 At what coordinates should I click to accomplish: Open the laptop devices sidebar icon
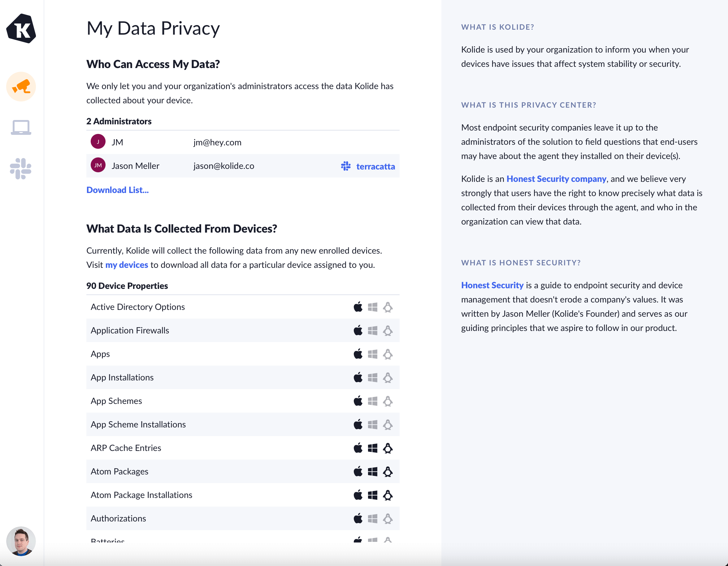tap(21, 128)
